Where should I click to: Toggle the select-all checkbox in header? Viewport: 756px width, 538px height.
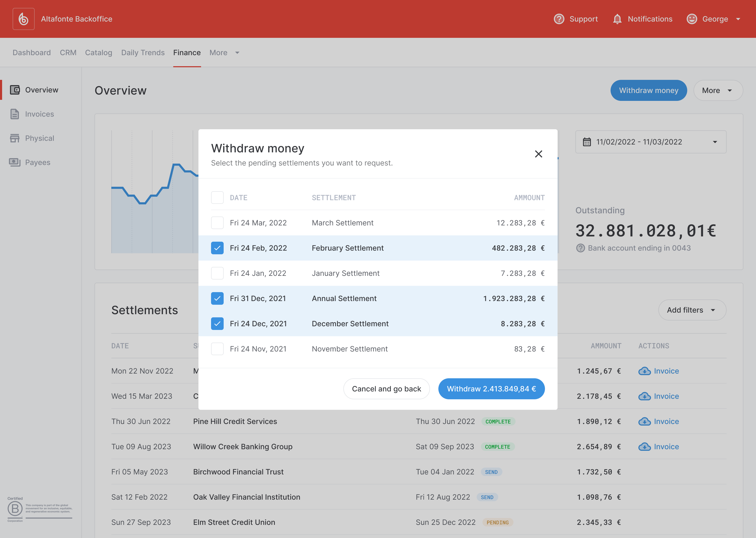[x=217, y=198]
